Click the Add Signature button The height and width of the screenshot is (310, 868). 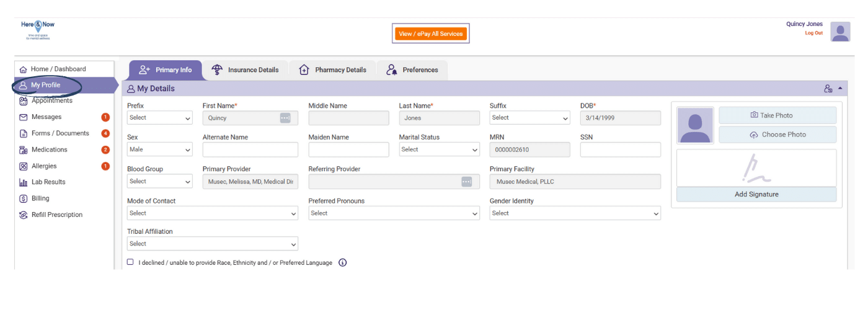(x=756, y=195)
